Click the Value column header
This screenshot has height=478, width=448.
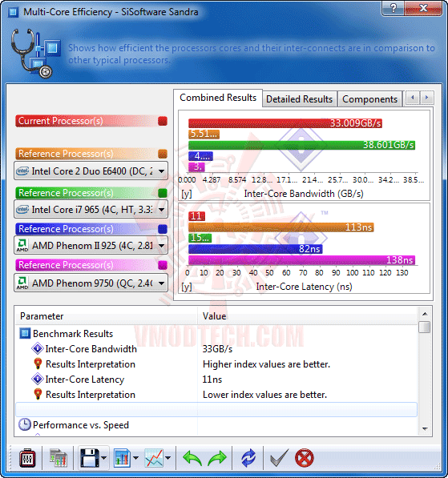(x=307, y=316)
